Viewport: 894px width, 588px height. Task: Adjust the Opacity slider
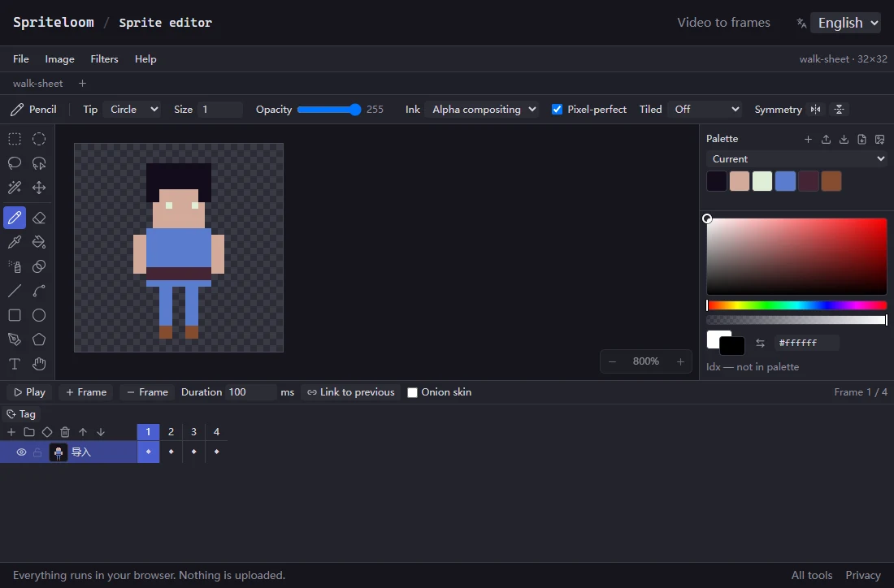pyautogui.click(x=329, y=110)
